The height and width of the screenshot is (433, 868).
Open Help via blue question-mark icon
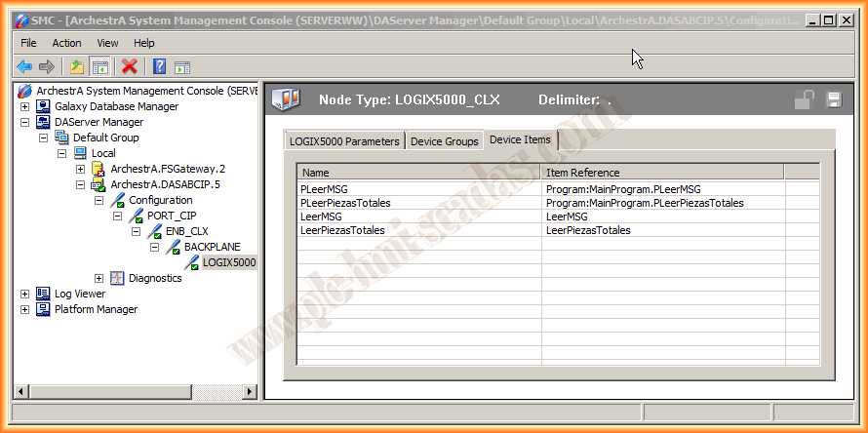click(159, 66)
